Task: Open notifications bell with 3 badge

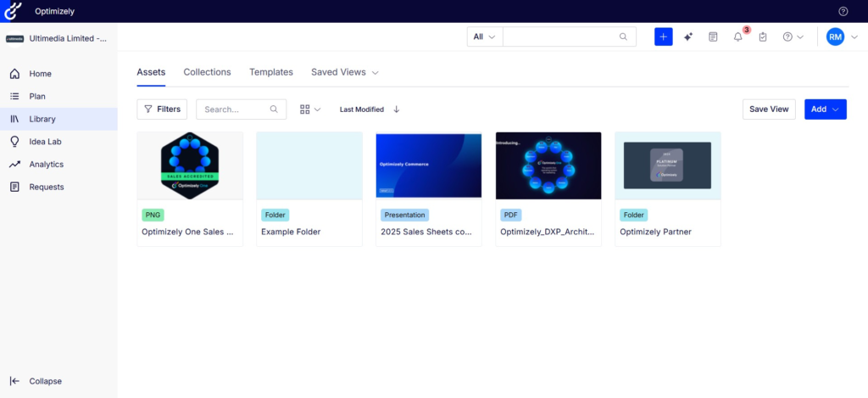Action: click(738, 36)
